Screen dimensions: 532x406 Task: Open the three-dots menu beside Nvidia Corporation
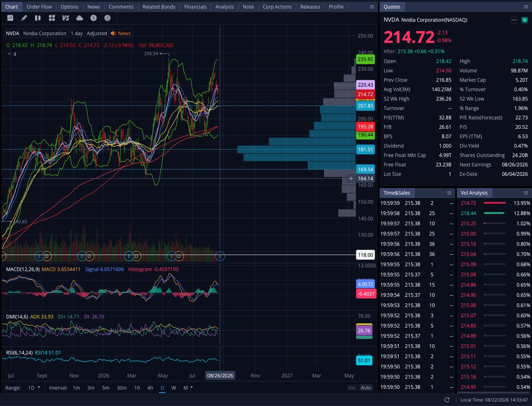click(x=514, y=20)
